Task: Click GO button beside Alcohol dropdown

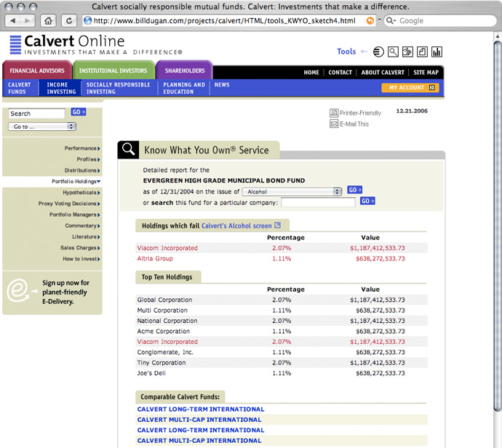Action: 354,190
